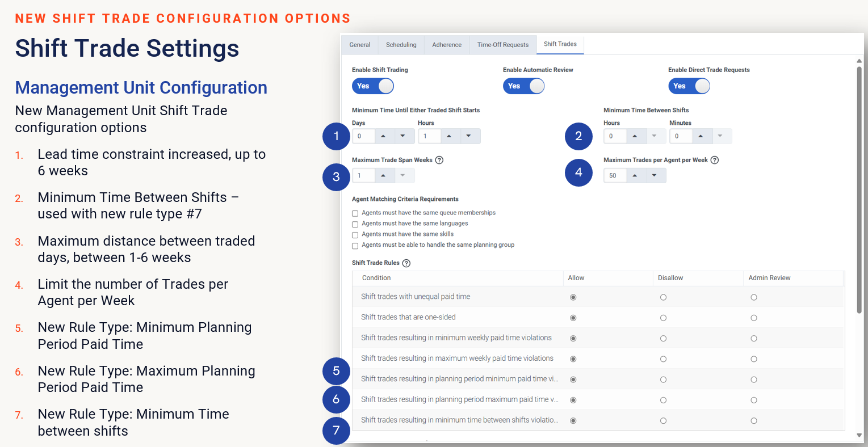Select Admin Review for planning period maximum paid time
868x447 pixels.
754,400
